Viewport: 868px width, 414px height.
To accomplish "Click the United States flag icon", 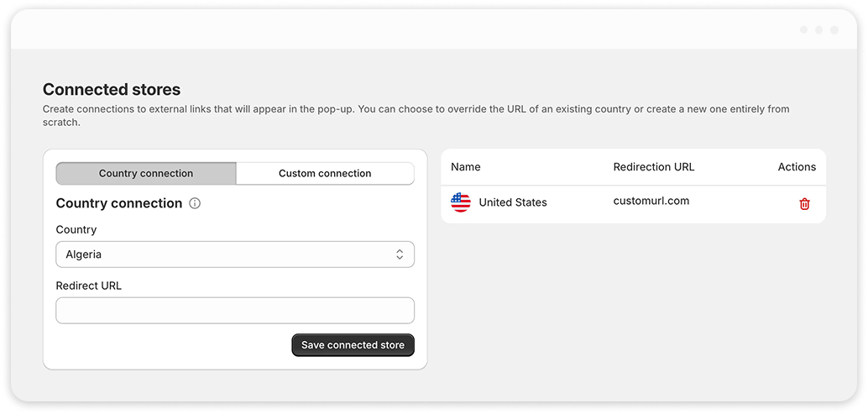I will pyautogui.click(x=461, y=202).
